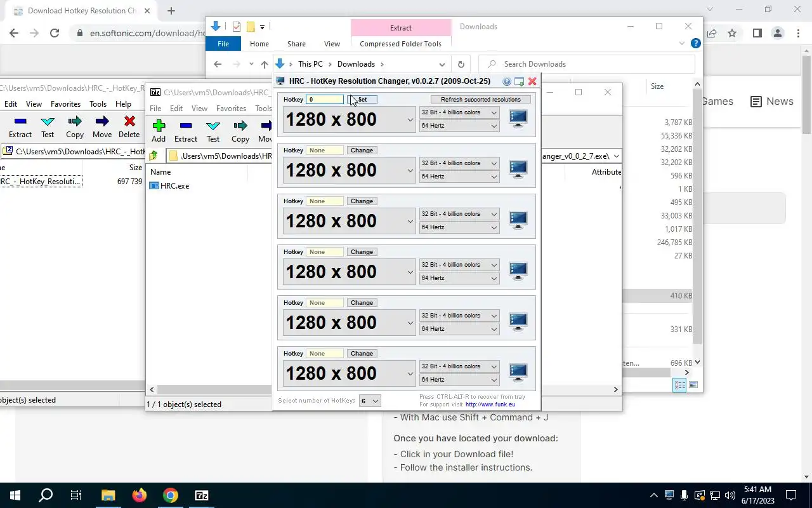
Task: Click Delete in the back 7-Zip window
Action: 129,126
